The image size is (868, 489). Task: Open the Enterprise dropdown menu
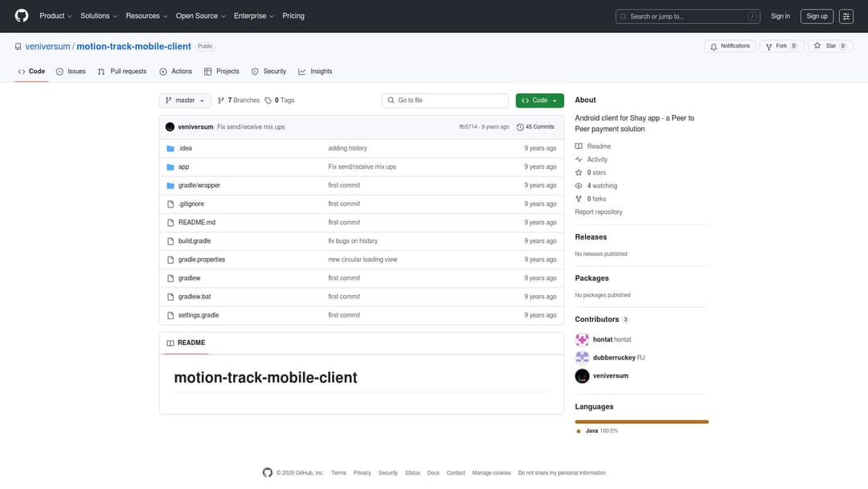click(253, 16)
